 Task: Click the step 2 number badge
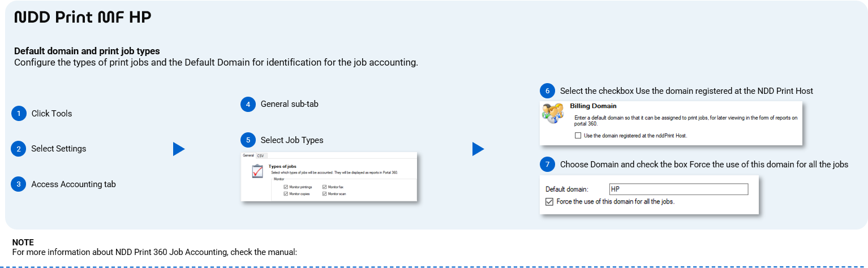click(x=19, y=149)
